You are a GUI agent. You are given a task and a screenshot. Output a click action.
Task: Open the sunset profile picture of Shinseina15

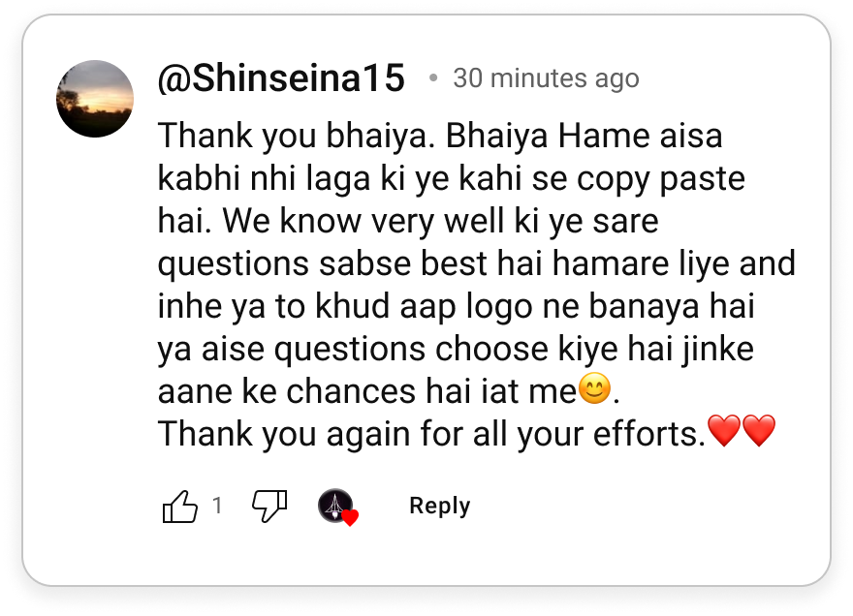95,99
